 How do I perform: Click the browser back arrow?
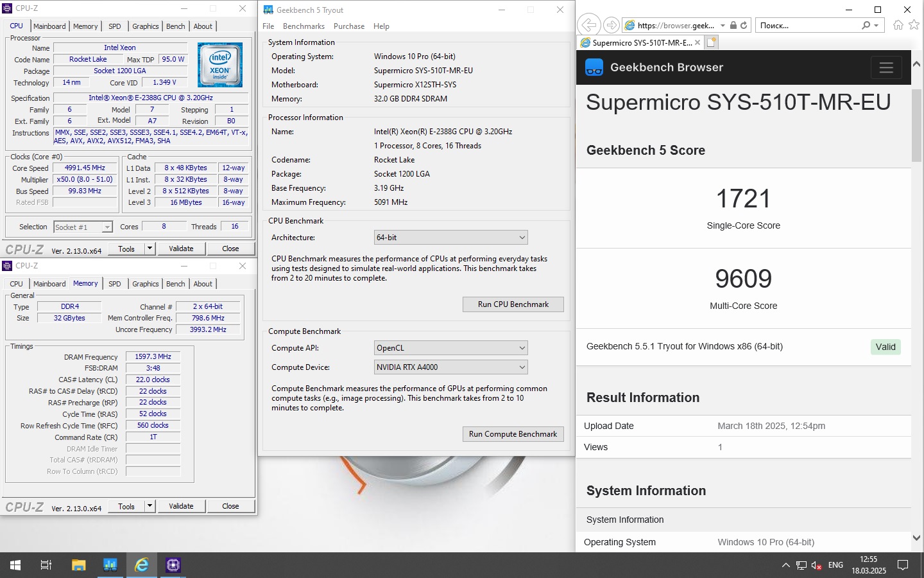pos(588,25)
